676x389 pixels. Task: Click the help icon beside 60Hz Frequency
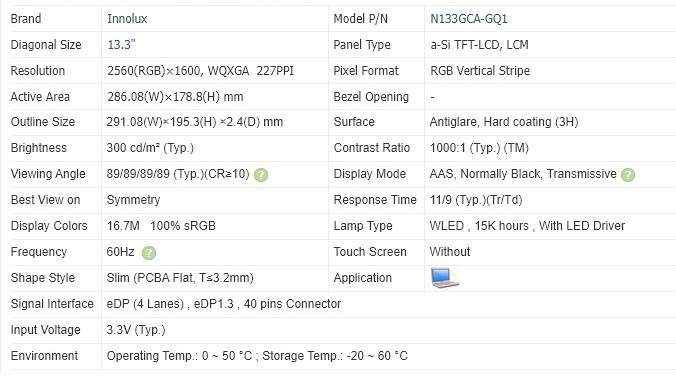pyautogui.click(x=149, y=252)
